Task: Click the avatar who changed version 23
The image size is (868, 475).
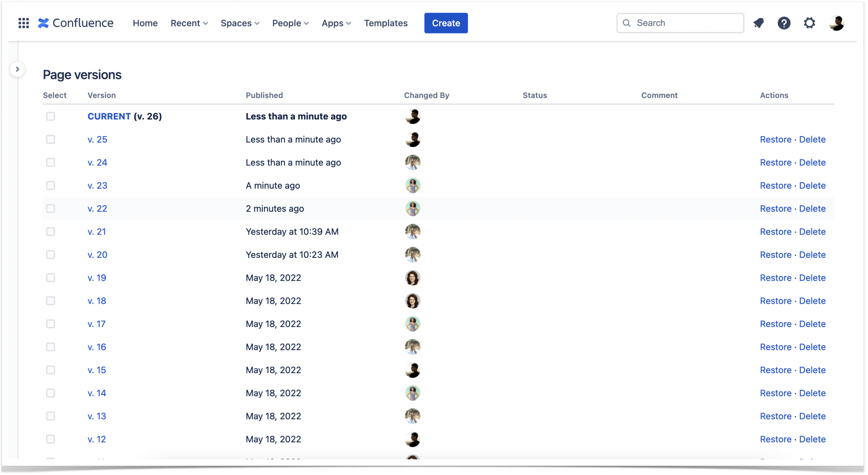Action: pyautogui.click(x=413, y=185)
